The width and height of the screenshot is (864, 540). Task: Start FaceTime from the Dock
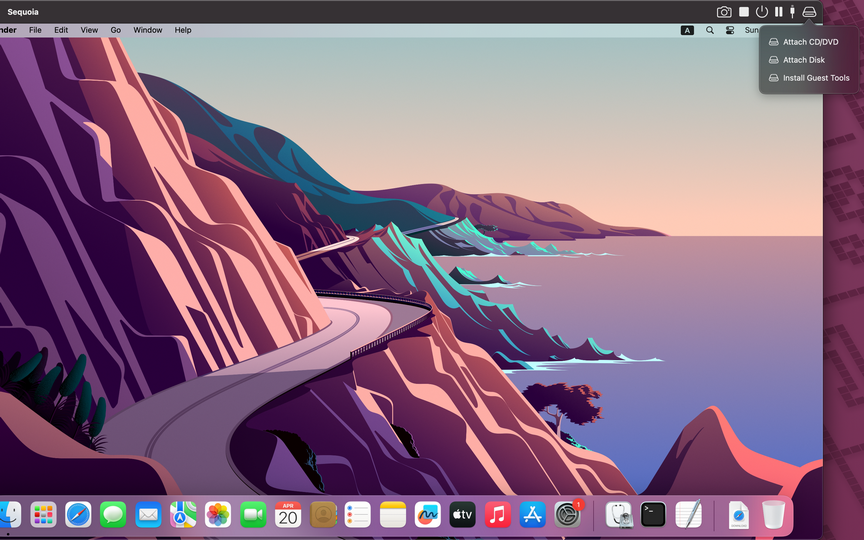point(253,515)
